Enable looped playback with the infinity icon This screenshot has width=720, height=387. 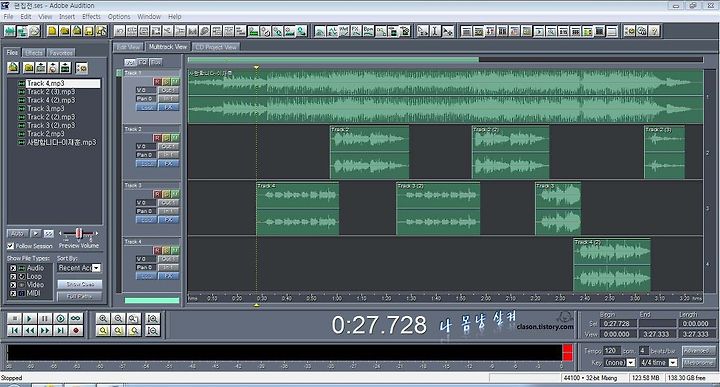[76, 318]
